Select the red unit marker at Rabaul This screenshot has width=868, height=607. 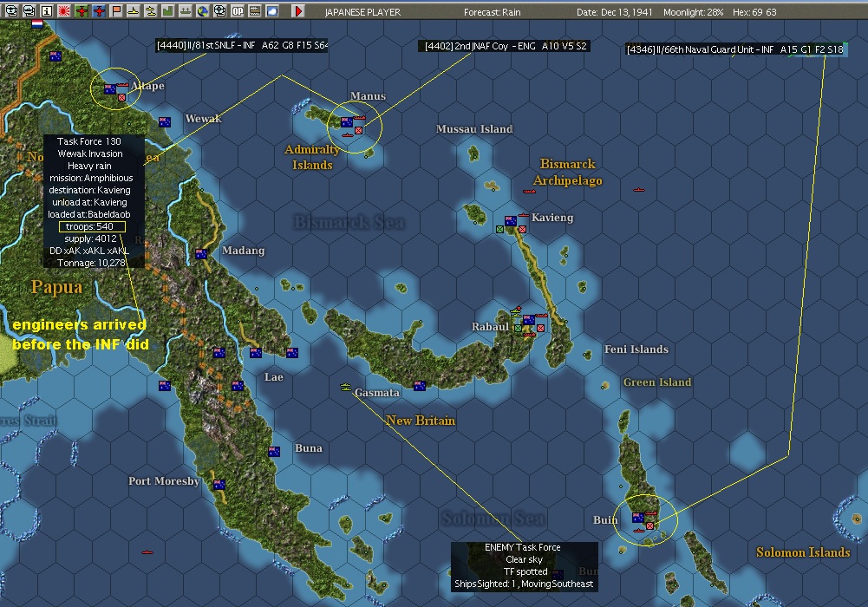[540, 328]
